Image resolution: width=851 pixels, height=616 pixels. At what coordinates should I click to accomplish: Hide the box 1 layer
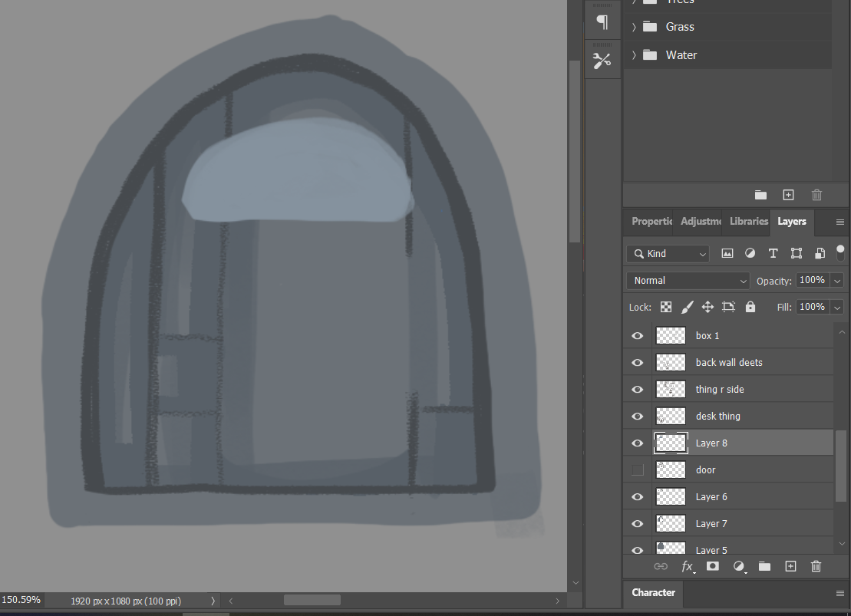point(637,336)
